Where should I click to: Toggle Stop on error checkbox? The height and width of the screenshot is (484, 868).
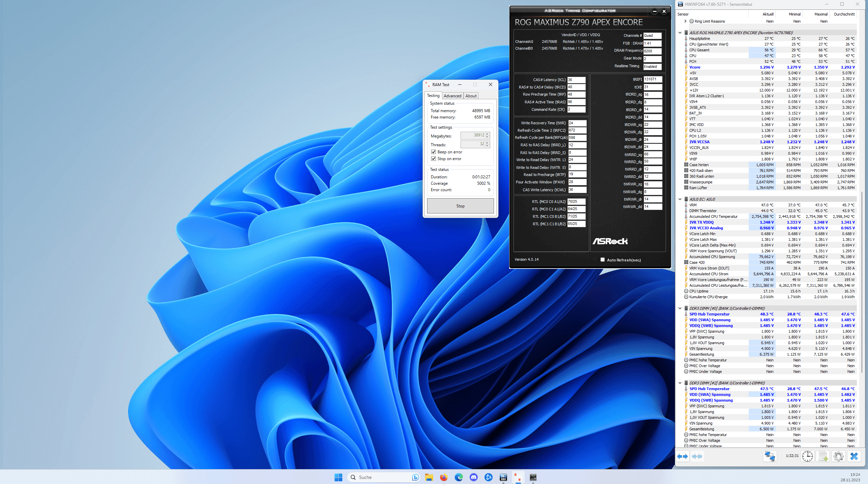(x=433, y=159)
